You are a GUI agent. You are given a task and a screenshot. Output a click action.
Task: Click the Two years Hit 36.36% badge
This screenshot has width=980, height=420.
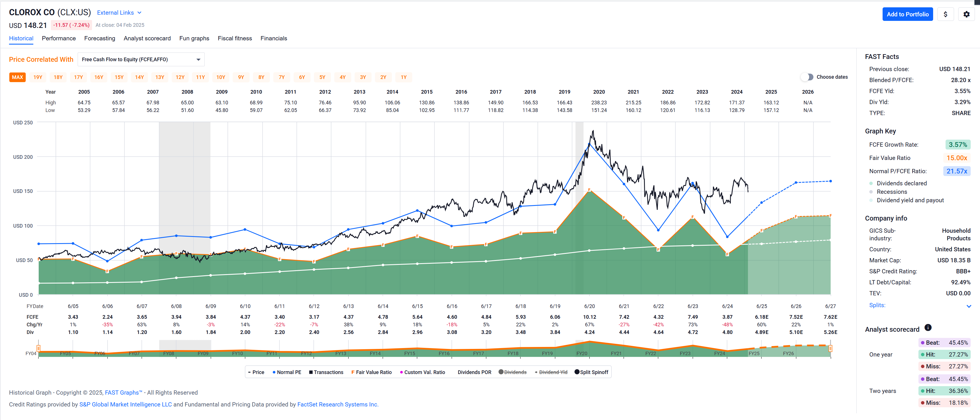click(944, 391)
